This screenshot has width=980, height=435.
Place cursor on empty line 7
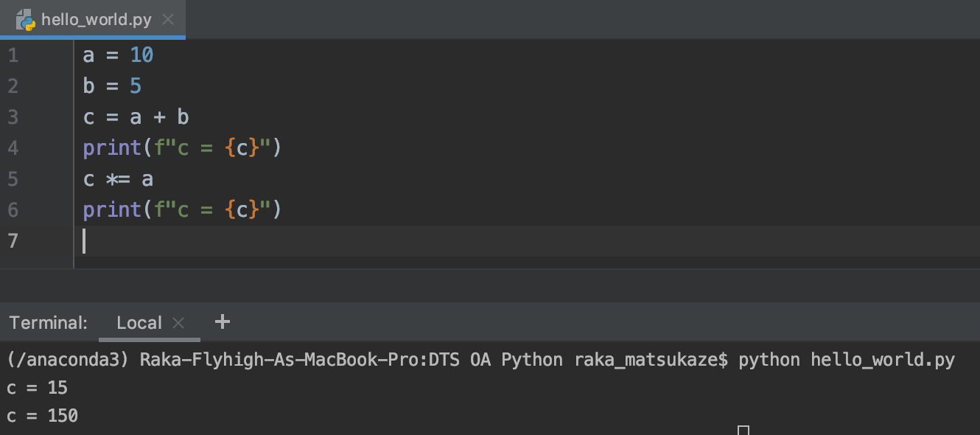point(85,241)
